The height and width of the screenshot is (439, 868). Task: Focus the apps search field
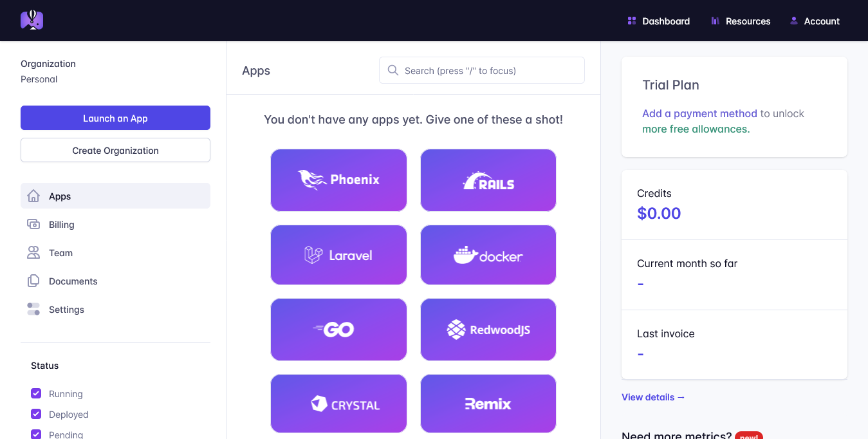coord(481,70)
